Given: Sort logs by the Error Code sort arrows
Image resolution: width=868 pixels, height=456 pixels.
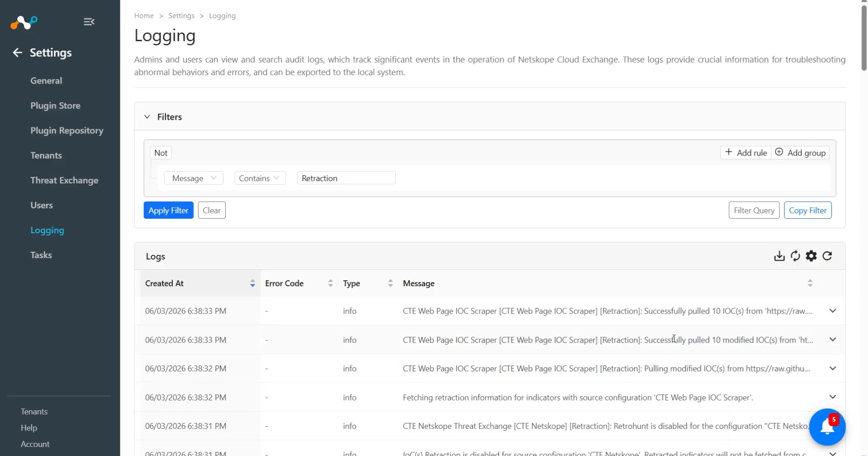Looking at the screenshot, I should pos(331,283).
